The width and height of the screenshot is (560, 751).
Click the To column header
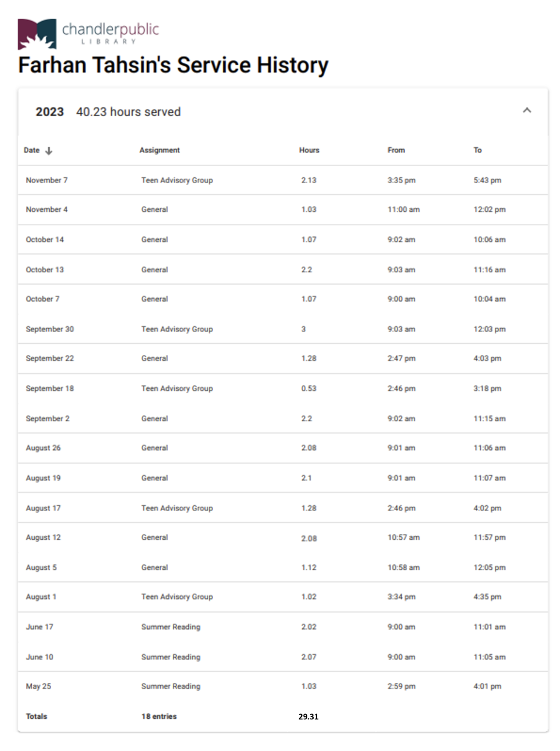477,150
